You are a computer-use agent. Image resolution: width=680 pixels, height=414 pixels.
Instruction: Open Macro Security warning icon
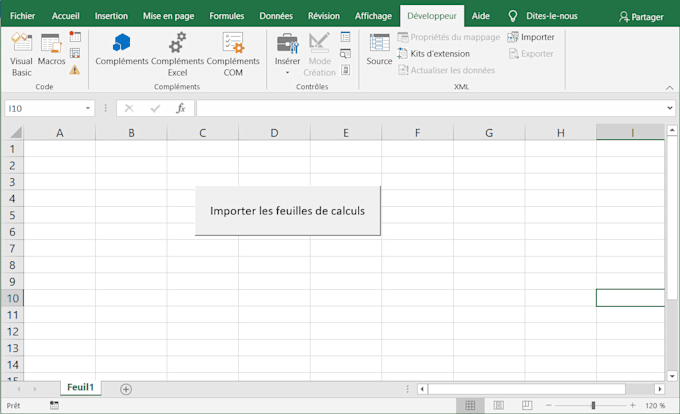pyautogui.click(x=75, y=69)
